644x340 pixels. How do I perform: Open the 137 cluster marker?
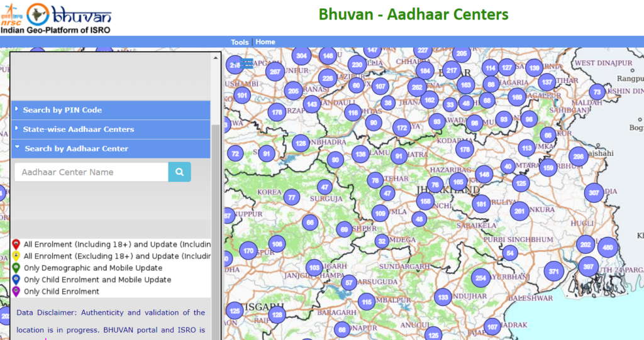click(x=547, y=82)
